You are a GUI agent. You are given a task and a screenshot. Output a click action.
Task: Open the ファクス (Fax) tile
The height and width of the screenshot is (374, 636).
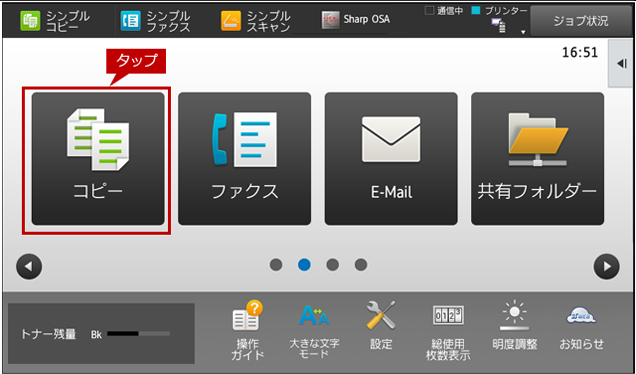coord(245,159)
